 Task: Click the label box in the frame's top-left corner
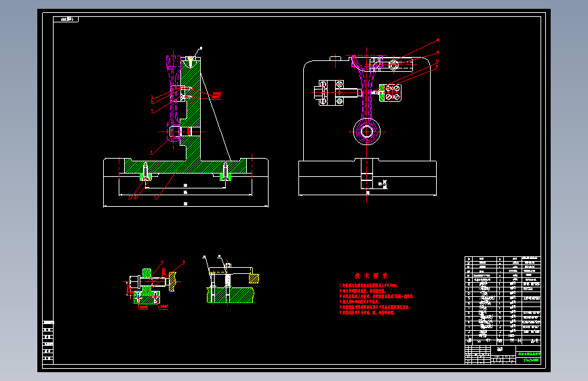(66, 19)
